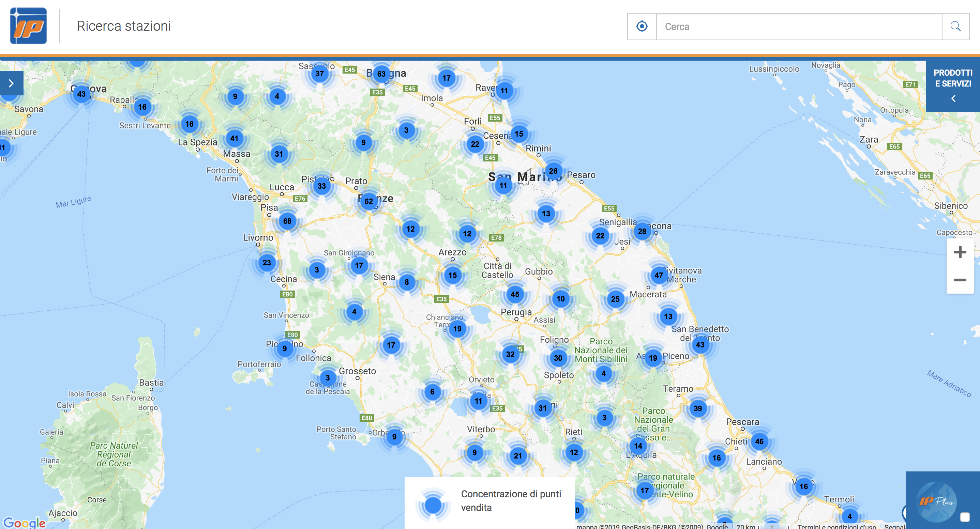The image size is (980, 529).
Task: Open cluster 22 near Cesena
Action: (475, 144)
